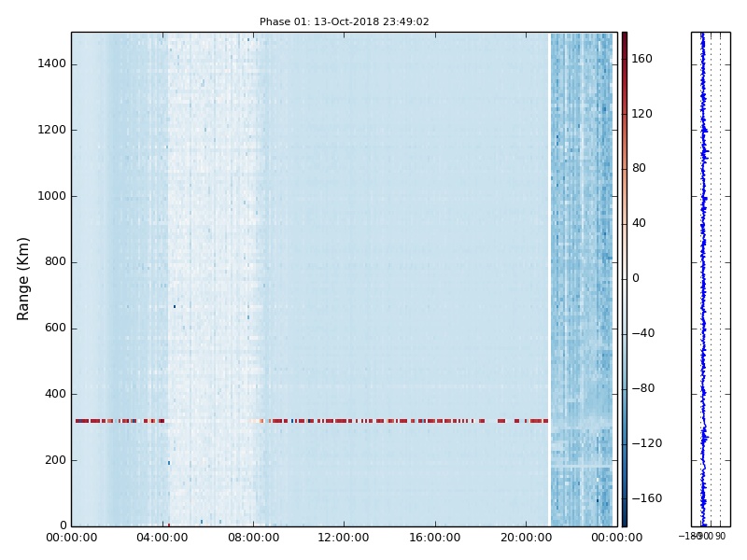This screenshot has height=560, width=747.
Task: Click the dark red top of the colorbar
Action: click(x=625, y=36)
